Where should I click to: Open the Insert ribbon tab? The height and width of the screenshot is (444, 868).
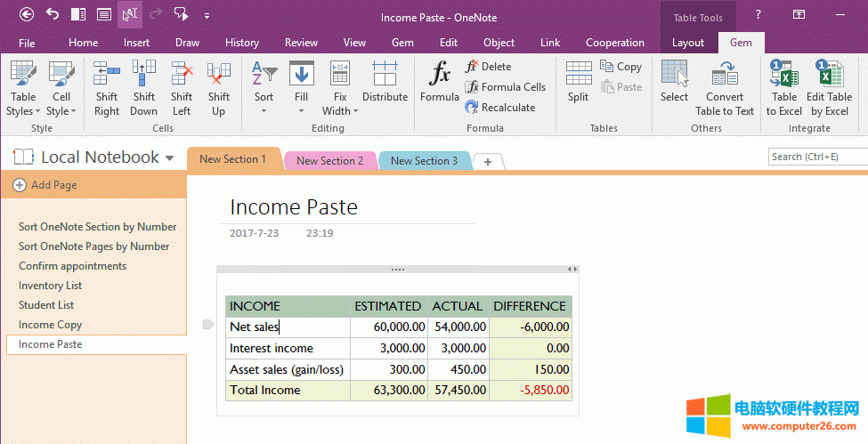[x=136, y=43]
